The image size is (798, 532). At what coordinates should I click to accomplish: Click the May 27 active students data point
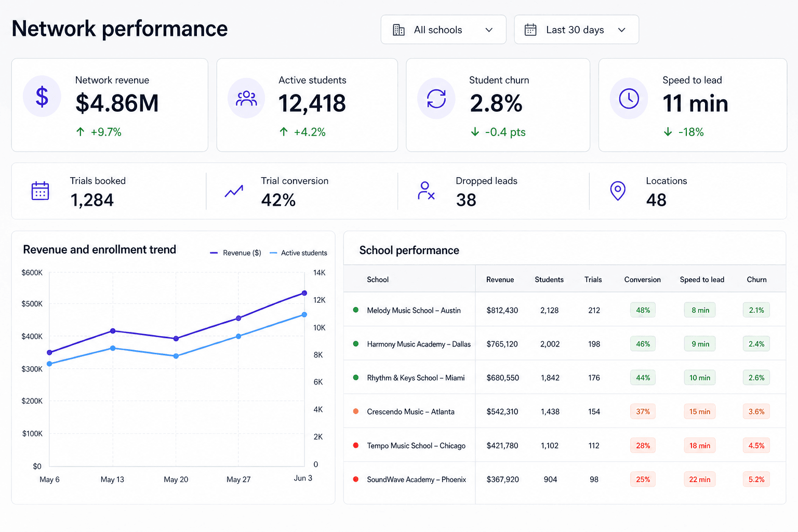click(238, 336)
